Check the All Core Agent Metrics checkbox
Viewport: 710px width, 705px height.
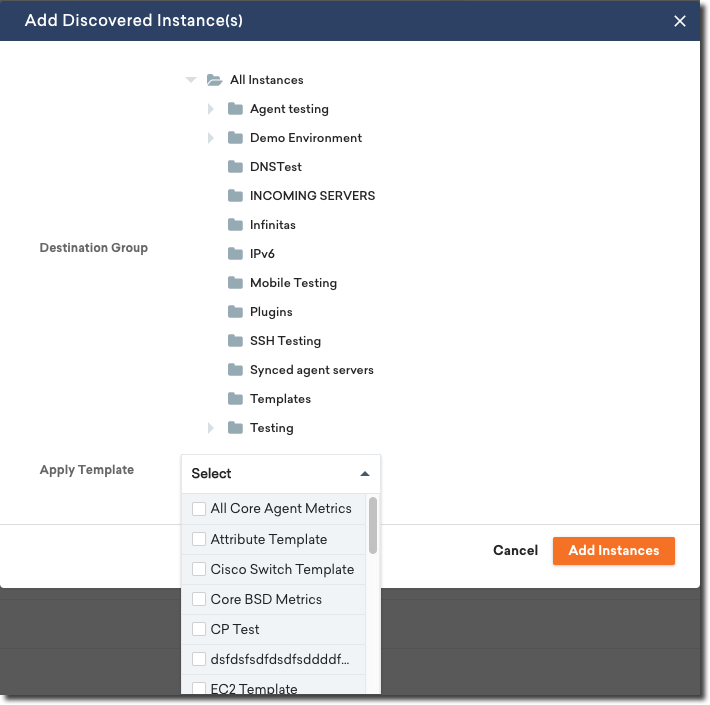coord(199,509)
